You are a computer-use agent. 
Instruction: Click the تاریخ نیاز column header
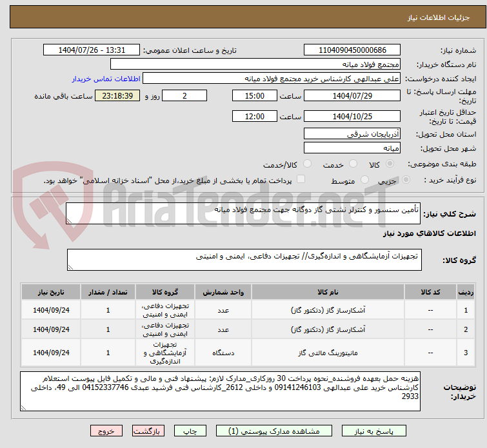tap(51, 292)
